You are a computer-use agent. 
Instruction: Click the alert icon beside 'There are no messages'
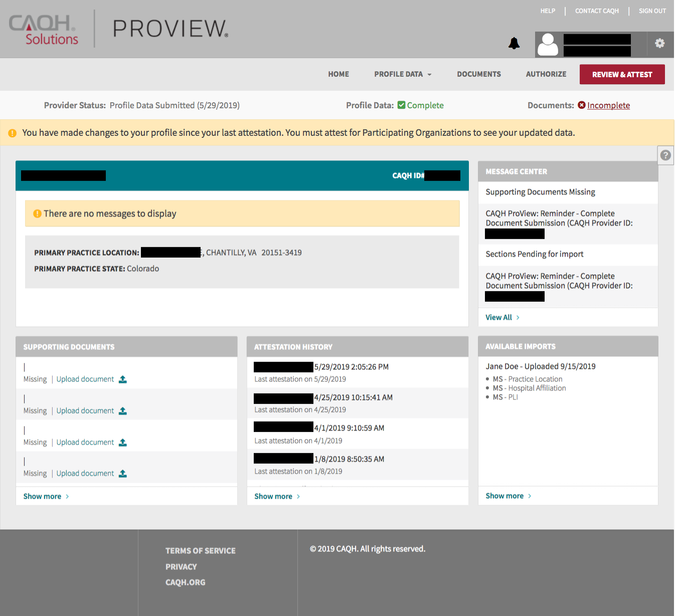[37, 214]
